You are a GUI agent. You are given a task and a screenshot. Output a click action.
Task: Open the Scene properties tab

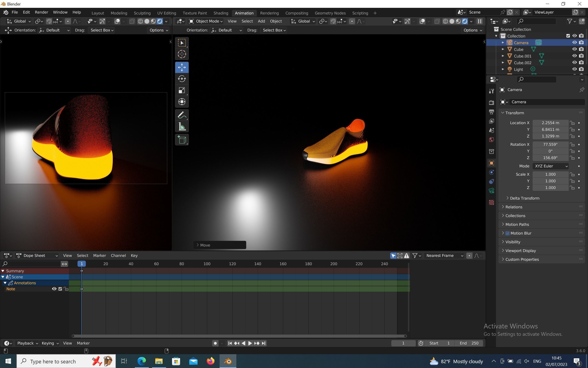click(491, 130)
